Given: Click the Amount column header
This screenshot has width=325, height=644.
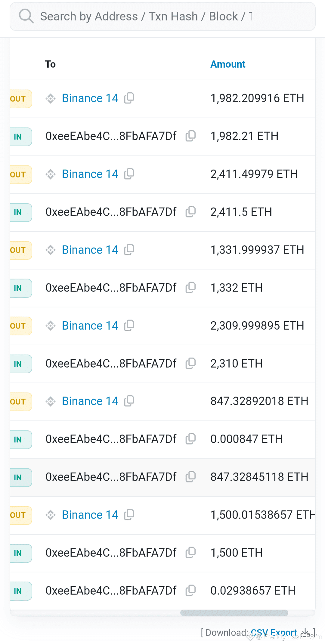Looking at the screenshot, I should click(228, 64).
